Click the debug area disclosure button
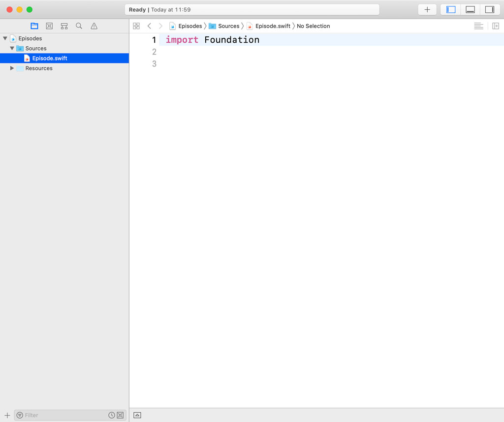The image size is (504, 422). tap(137, 415)
